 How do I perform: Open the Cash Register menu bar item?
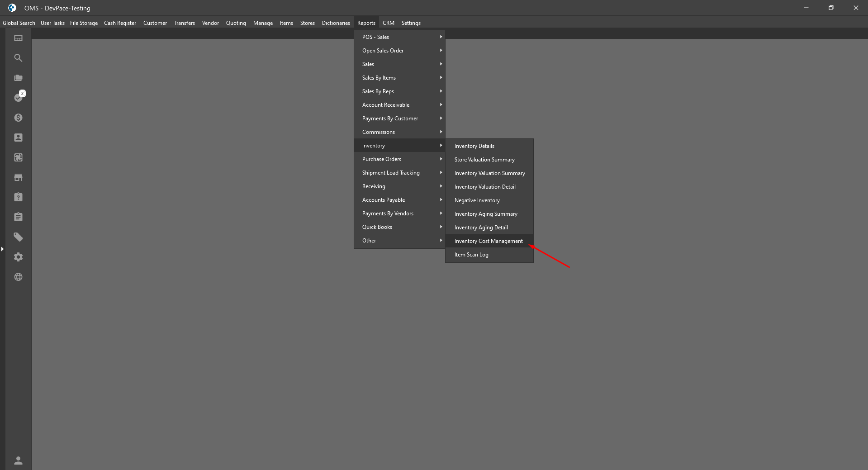pos(120,23)
